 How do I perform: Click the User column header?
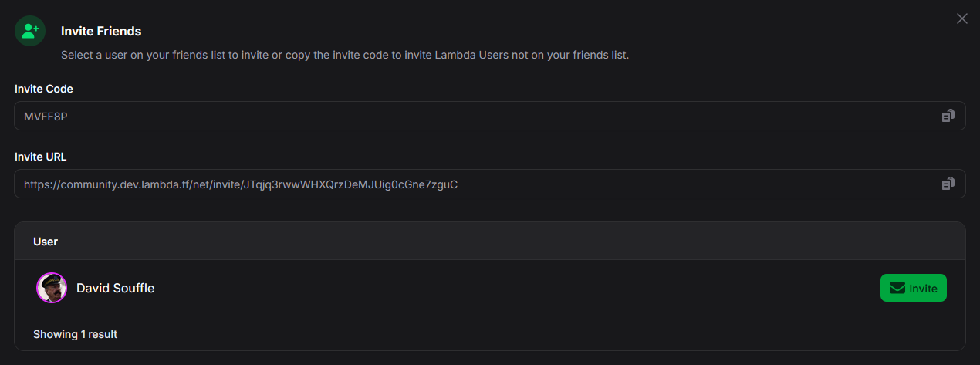pos(46,242)
